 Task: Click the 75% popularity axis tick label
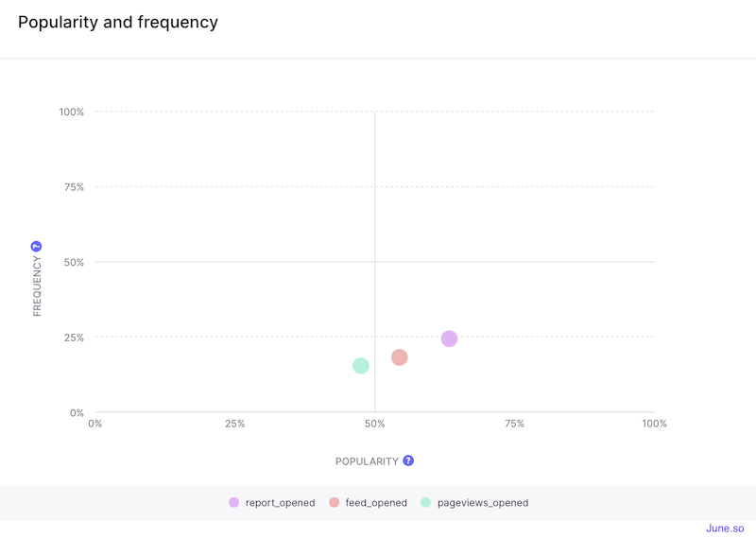point(514,424)
